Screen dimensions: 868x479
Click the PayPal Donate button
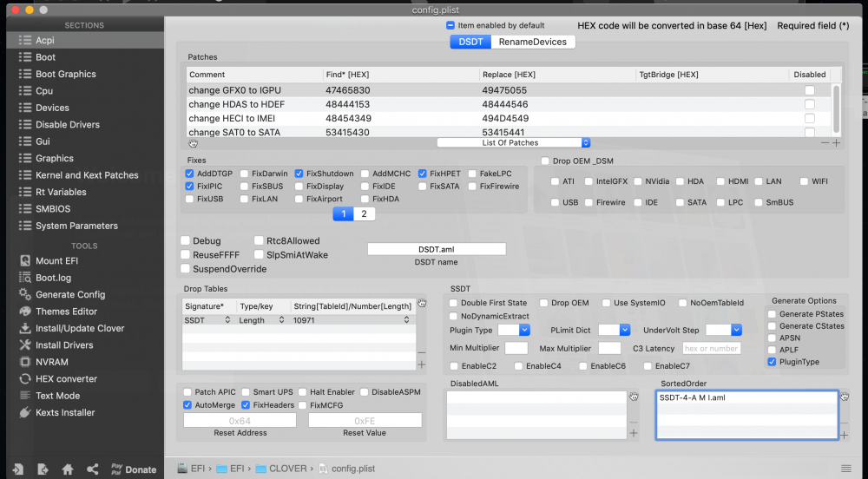[134, 469]
